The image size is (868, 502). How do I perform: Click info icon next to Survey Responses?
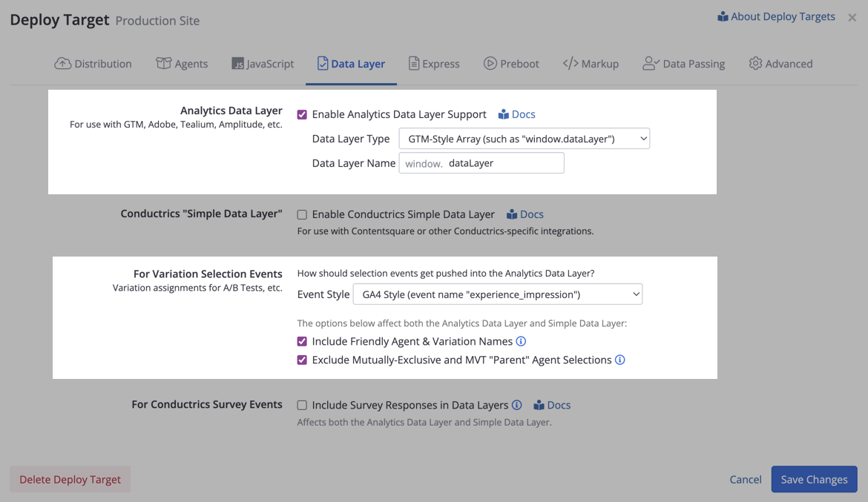click(x=516, y=405)
